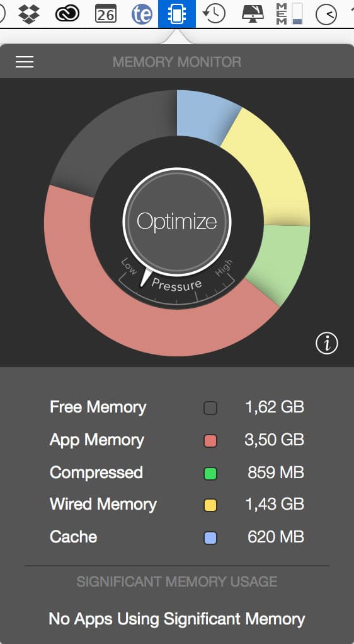This screenshot has width=354, height=644.
Task: Select the red App Memory swatch
Action: [210, 441]
